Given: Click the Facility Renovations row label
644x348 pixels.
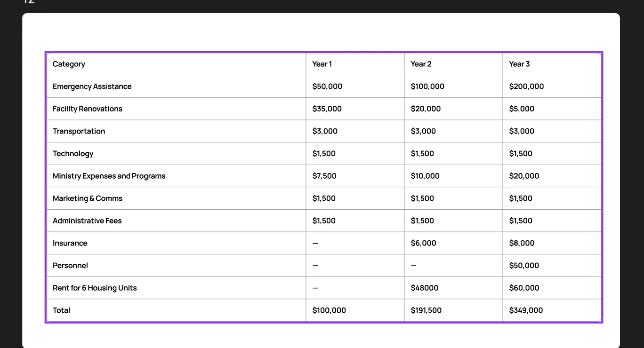Looking at the screenshot, I should (x=88, y=109).
